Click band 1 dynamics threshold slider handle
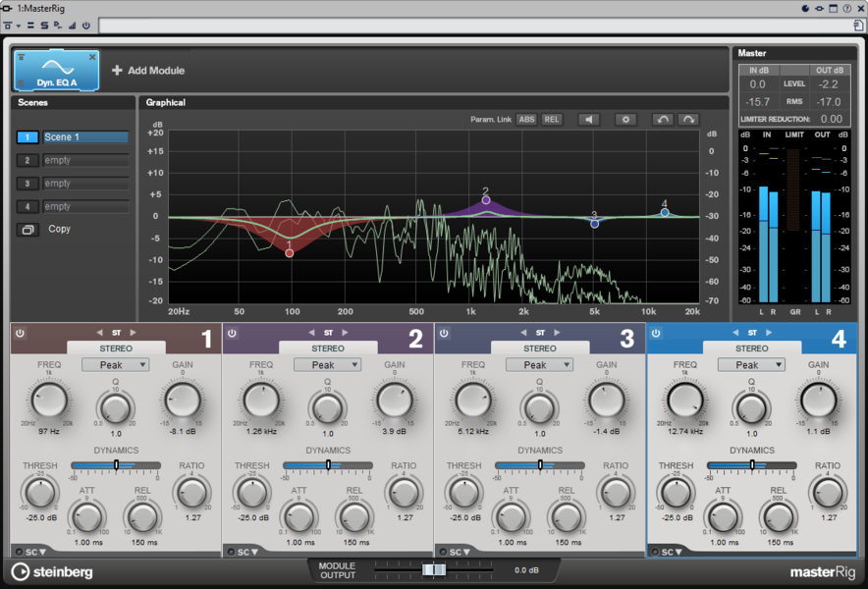The image size is (868, 589). coord(116,465)
